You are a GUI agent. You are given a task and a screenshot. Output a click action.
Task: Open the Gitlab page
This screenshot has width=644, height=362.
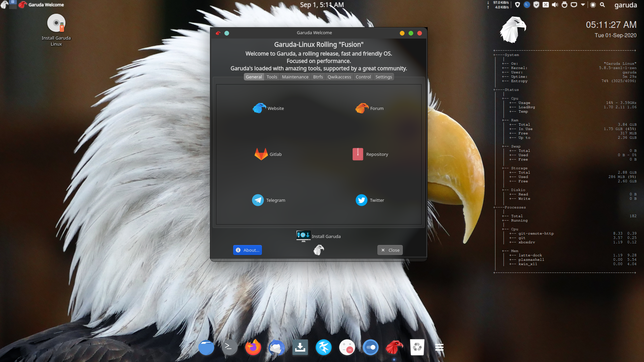click(x=268, y=154)
